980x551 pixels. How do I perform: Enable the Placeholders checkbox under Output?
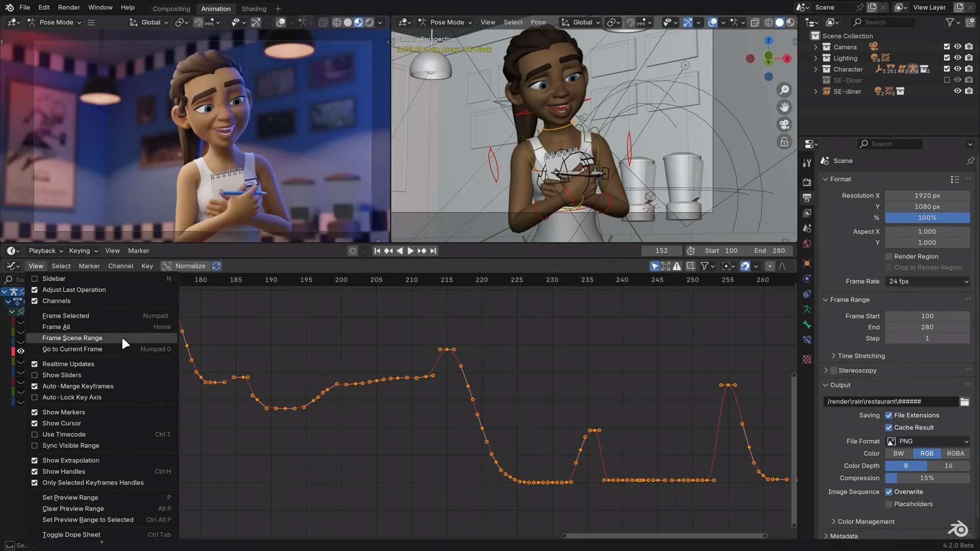click(x=889, y=504)
